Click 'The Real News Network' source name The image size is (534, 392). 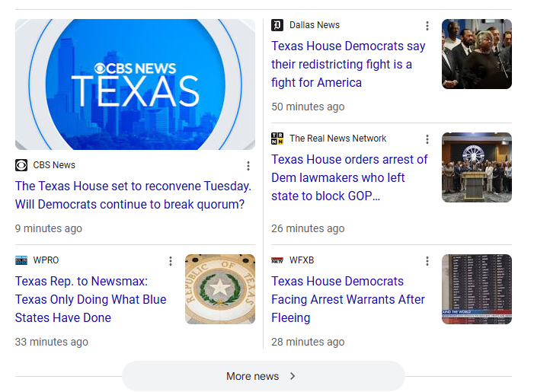coord(337,139)
